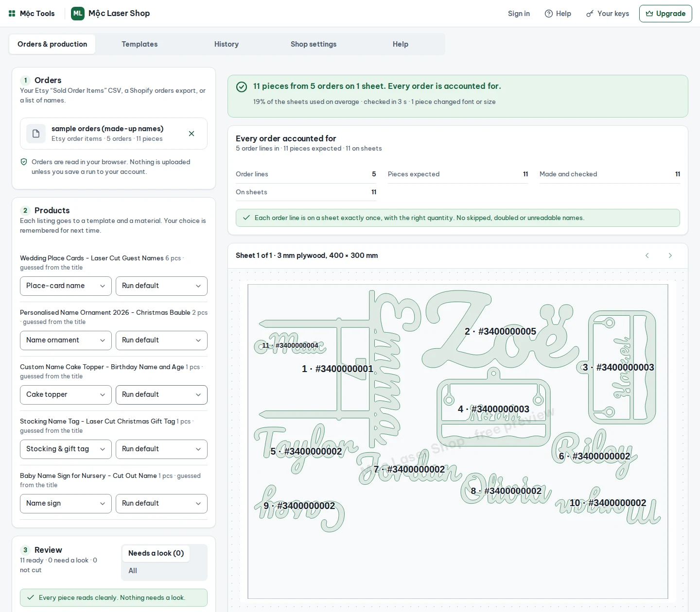This screenshot has height=612, width=700.
Task: Open Run default dropdown for Wedding Place Cards
Action: click(161, 286)
